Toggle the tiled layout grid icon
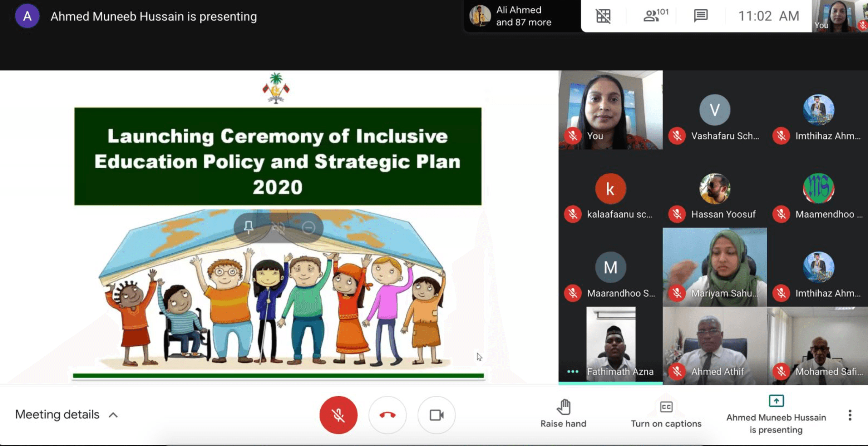This screenshot has width=868, height=446. (603, 16)
